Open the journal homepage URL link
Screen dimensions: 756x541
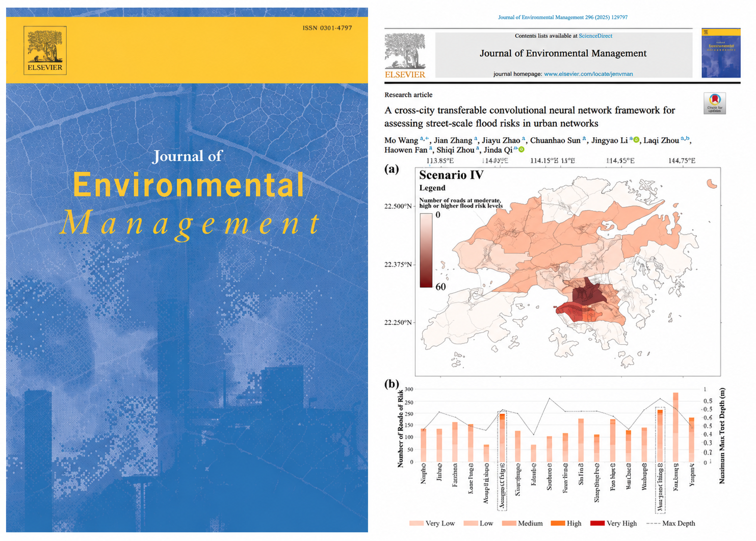588,74
